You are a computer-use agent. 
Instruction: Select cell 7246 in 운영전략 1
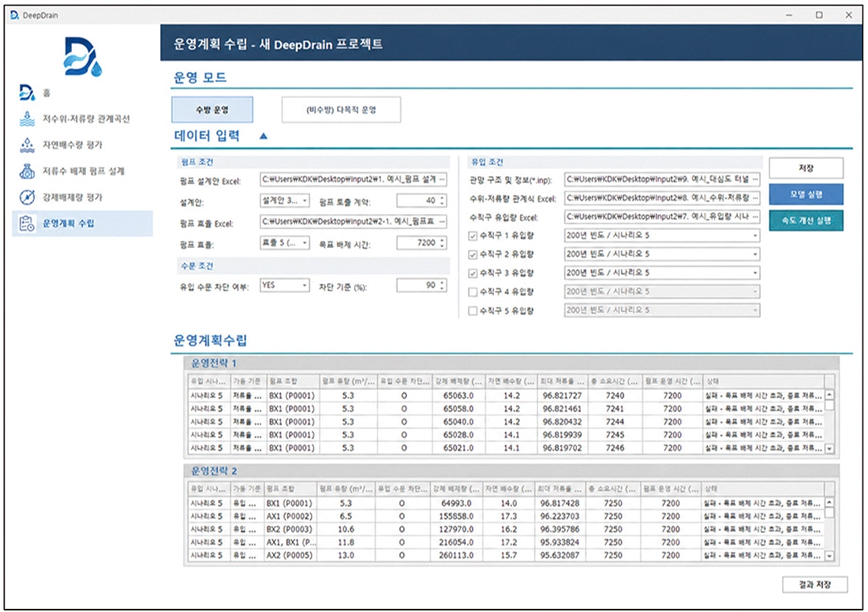pos(615,448)
